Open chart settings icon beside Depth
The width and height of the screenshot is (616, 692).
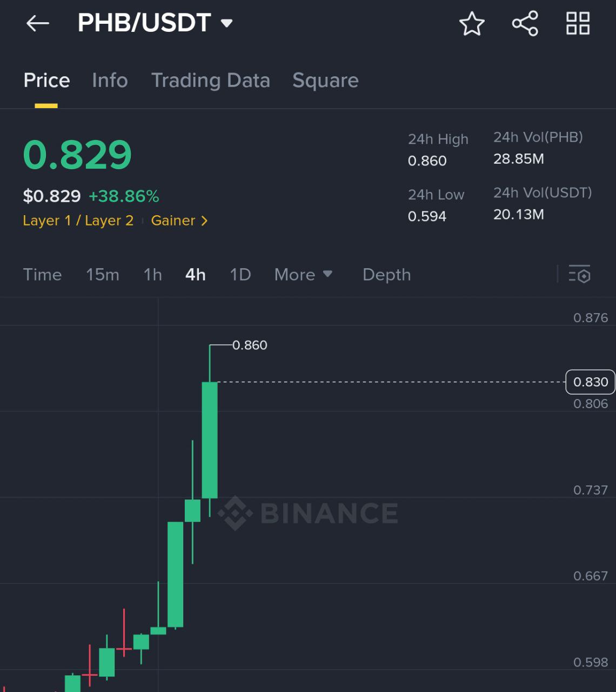click(x=579, y=275)
